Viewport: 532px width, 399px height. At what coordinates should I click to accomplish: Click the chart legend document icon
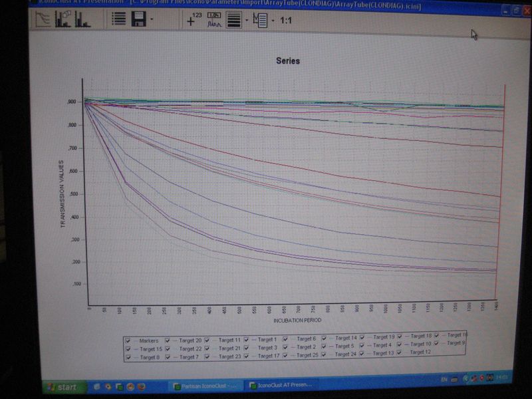click(x=260, y=21)
